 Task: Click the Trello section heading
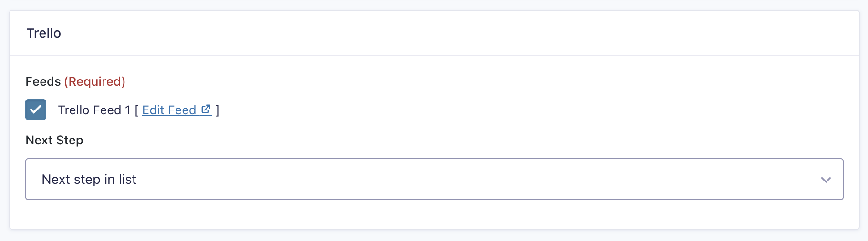[44, 33]
